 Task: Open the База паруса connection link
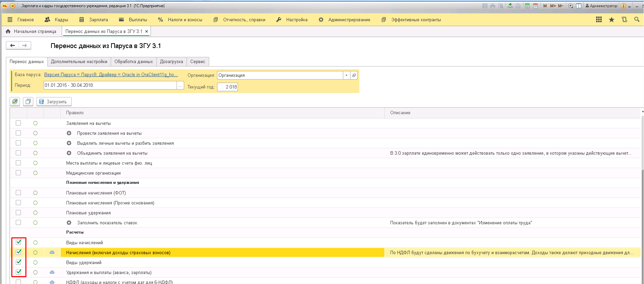[x=111, y=75]
